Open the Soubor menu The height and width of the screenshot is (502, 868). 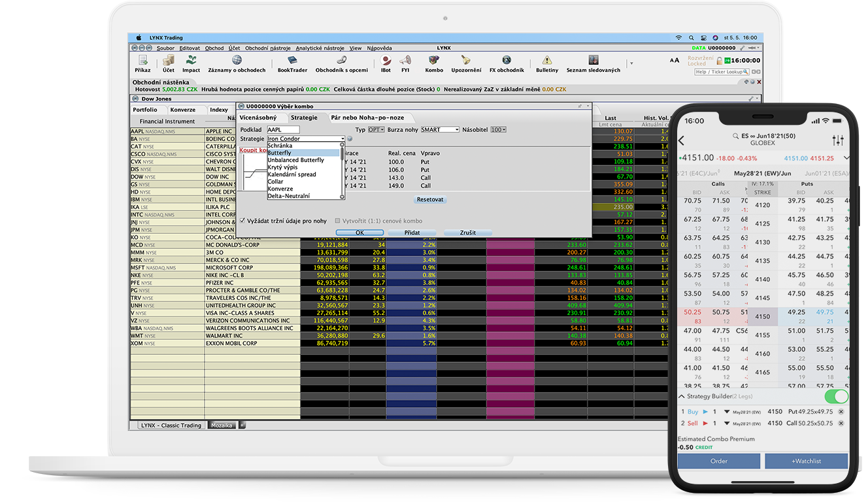(165, 48)
